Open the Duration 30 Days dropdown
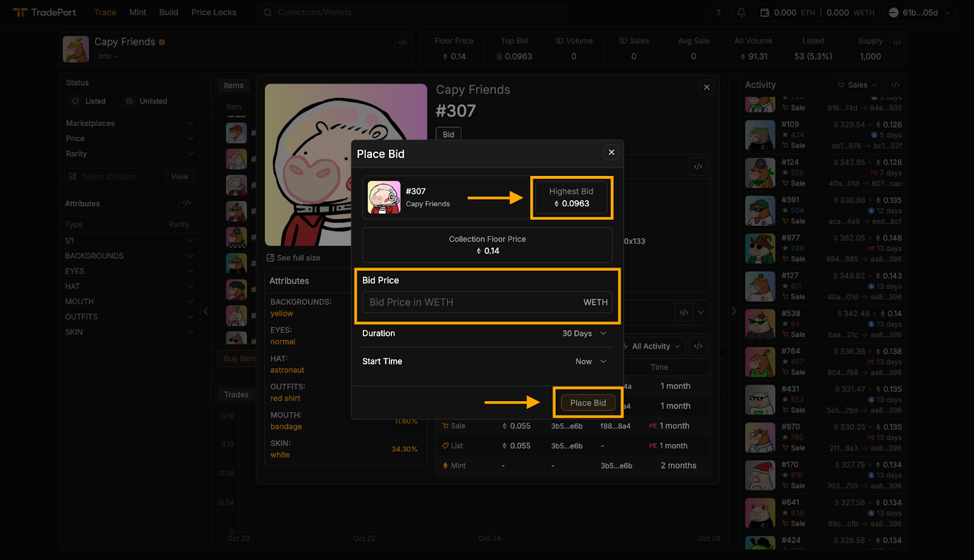The image size is (974, 560). pyautogui.click(x=584, y=333)
